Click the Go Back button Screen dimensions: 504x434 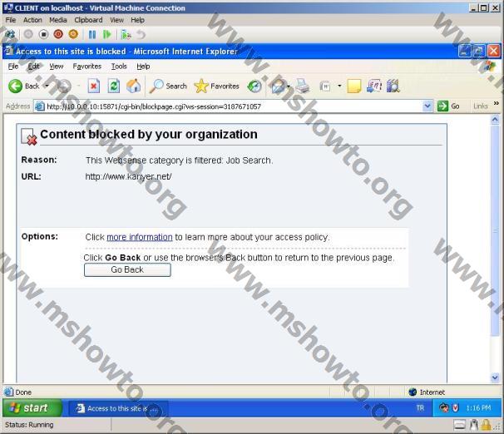[x=127, y=270]
